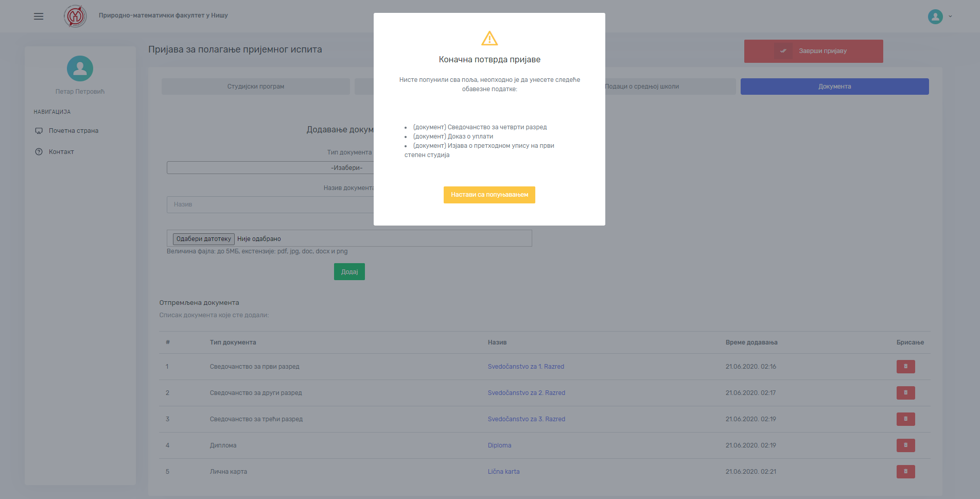The height and width of the screenshot is (499, 980).
Task: Delete the Диплома document row
Action: (x=905, y=445)
